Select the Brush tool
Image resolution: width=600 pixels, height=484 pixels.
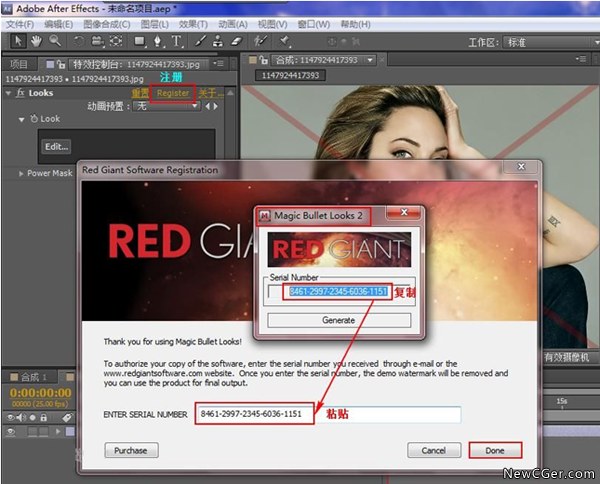coord(201,41)
